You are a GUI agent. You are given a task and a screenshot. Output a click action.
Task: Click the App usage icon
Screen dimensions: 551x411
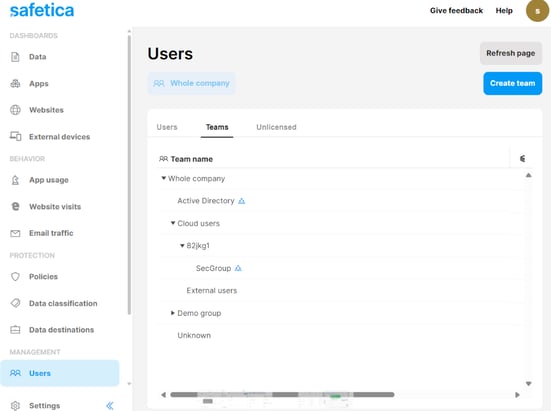15,180
